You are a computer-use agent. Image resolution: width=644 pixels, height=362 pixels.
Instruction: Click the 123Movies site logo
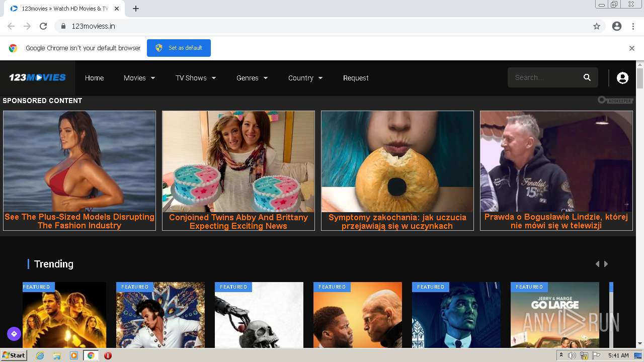coord(37,77)
